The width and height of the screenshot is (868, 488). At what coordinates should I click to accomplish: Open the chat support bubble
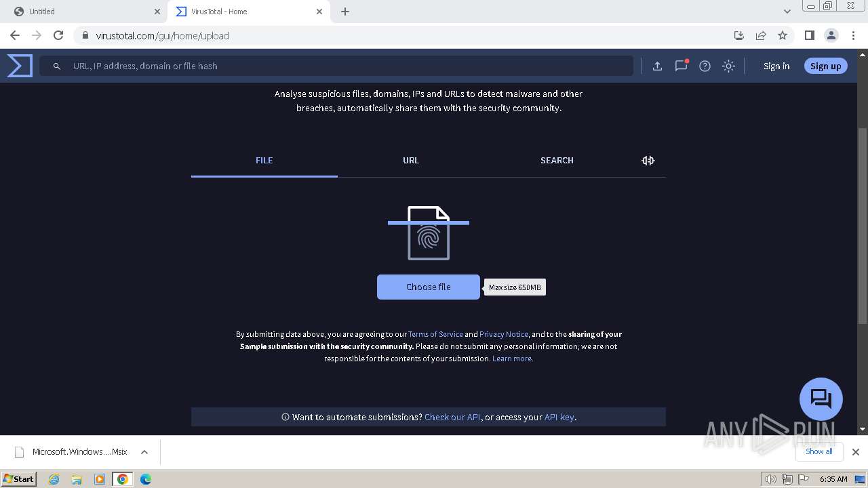point(821,399)
